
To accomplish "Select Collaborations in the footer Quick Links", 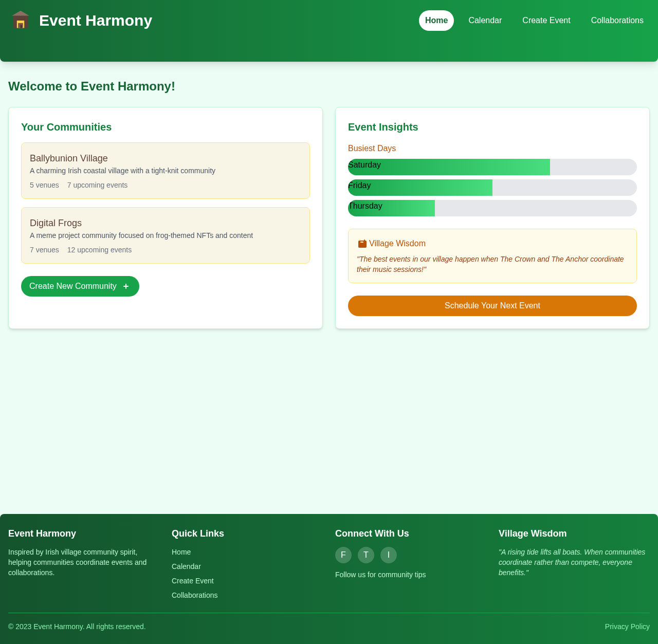I will [x=194, y=595].
